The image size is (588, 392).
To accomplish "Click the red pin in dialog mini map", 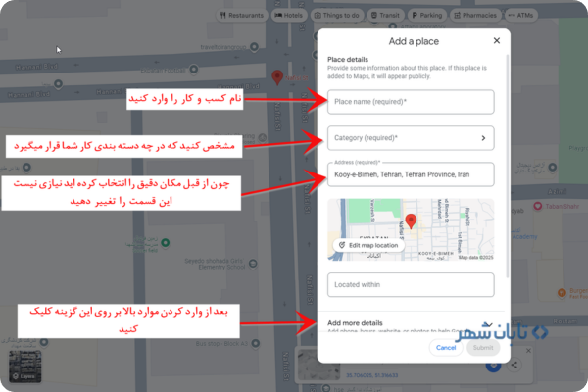I will tap(411, 221).
